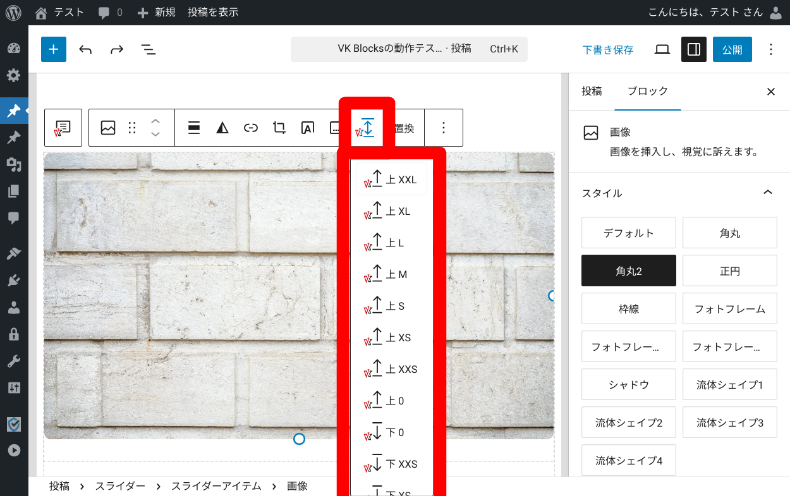Click the block drag handle
Image resolution: width=790 pixels, height=496 pixels.
tap(132, 128)
